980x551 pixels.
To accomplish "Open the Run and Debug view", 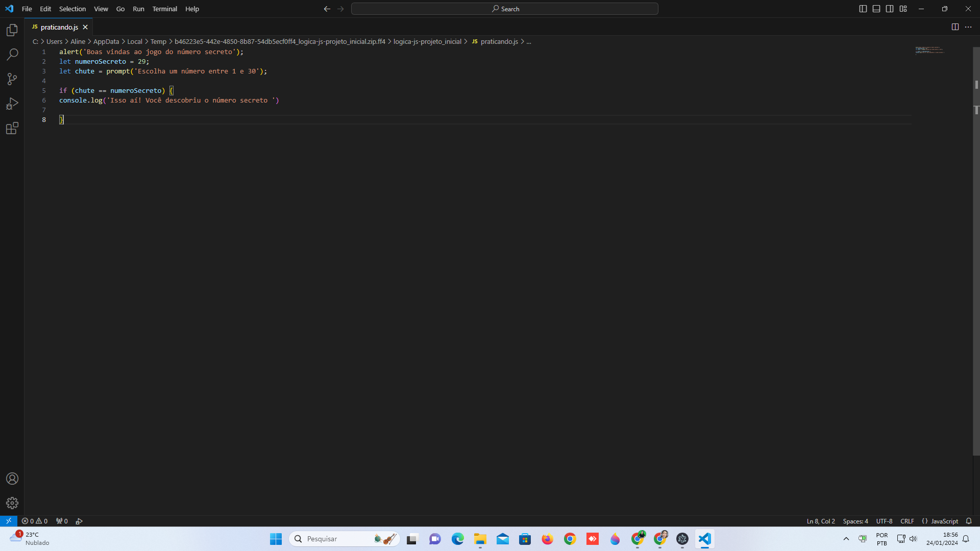I will click(12, 104).
